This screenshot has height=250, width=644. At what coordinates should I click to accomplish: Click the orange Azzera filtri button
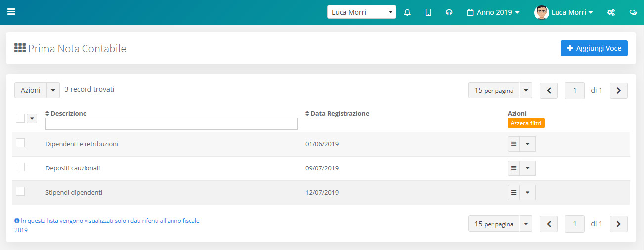[x=526, y=123]
